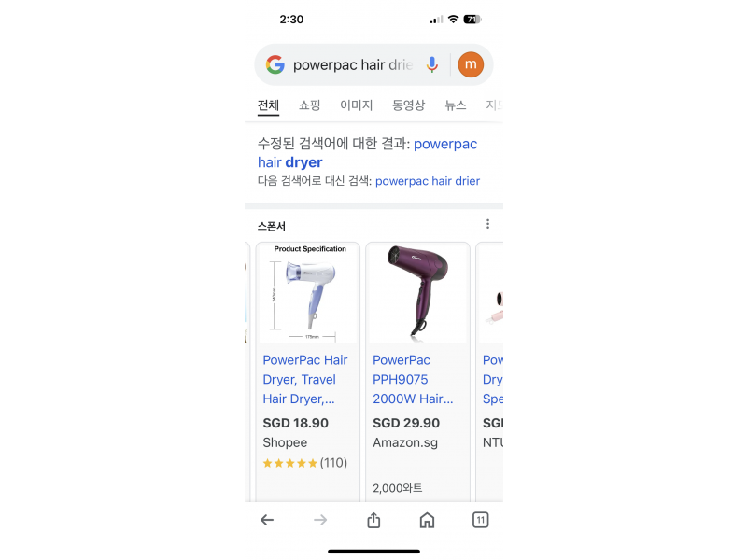Switch to the 이미지 tab
Image resolution: width=747 pixels, height=560 pixels.
(x=356, y=105)
